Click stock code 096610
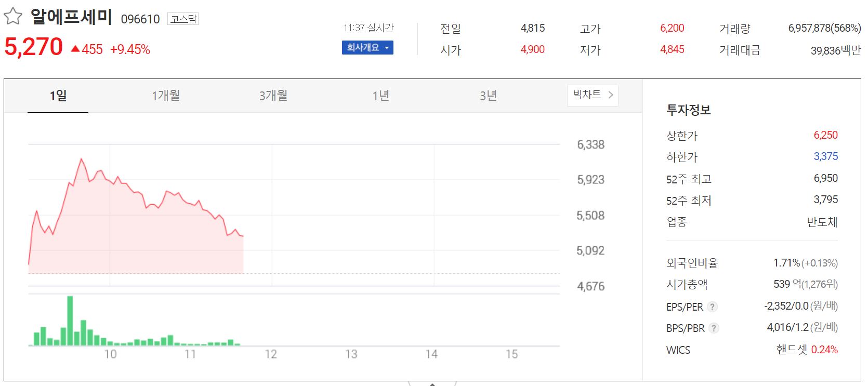 coord(140,19)
